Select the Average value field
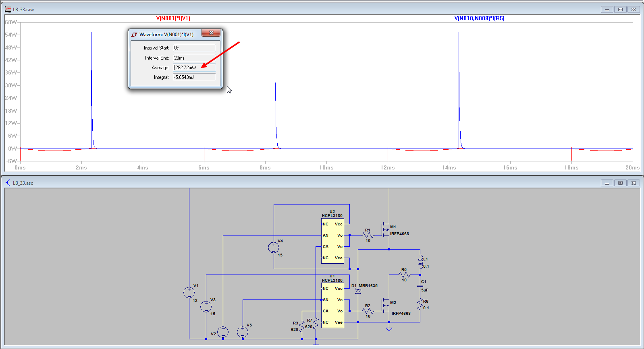This screenshot has height=349, width=644. [194, 68]
